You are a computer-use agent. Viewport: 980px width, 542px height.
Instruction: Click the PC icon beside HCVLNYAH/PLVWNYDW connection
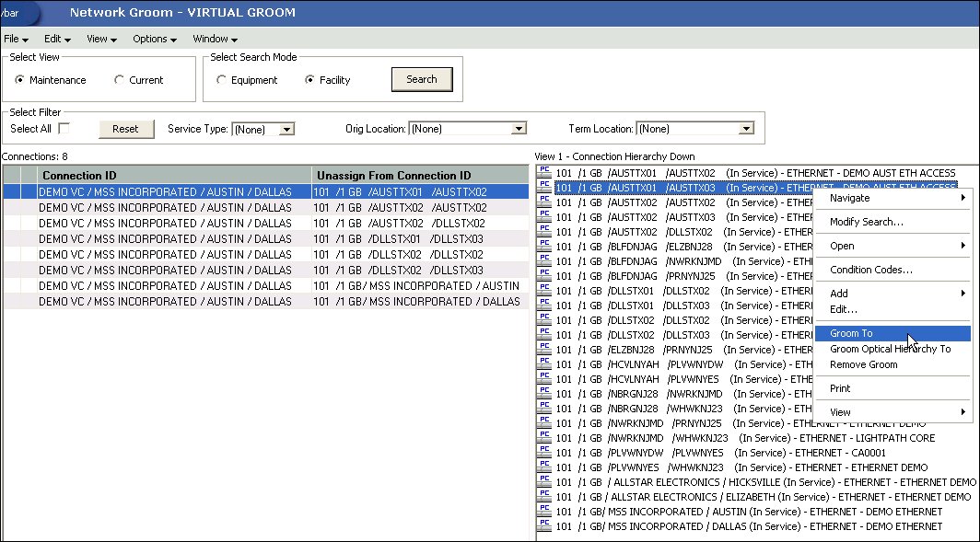click(542, 363)
